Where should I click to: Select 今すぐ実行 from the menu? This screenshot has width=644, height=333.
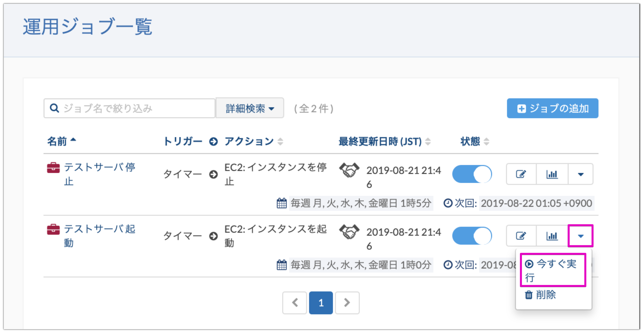pos(553,270)
